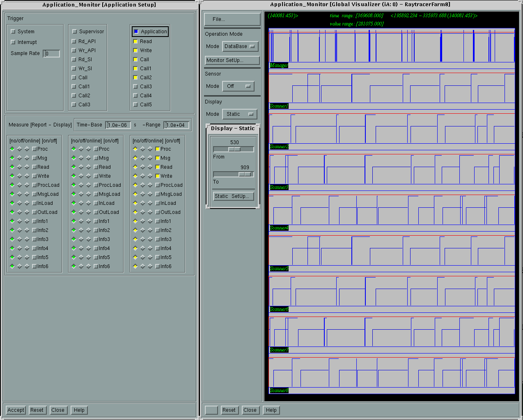Select 'online' diamond for Read, first column
This screenshot has width=523, height=420.
[27, 167]
